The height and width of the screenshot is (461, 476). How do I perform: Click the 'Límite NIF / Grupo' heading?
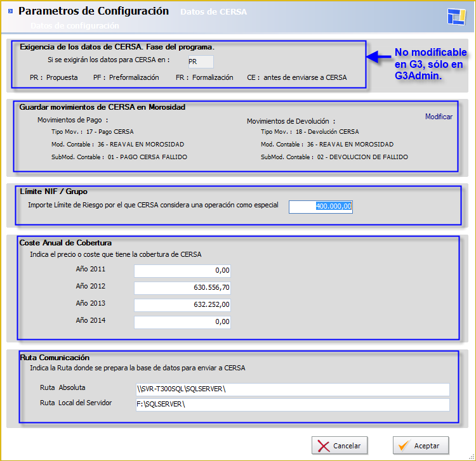click(54, 192)
